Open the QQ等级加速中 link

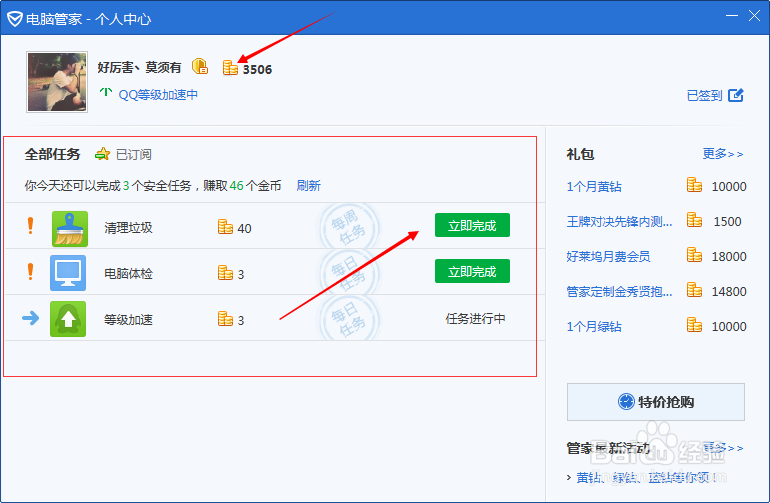[x=158, y=94]
